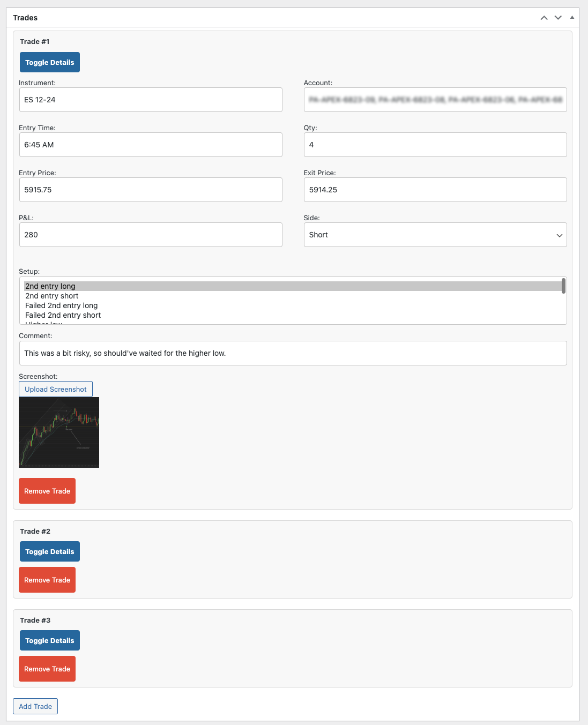Click the Trade #3 heading
This screenshot has width=588, height=725.
point(35,620)
